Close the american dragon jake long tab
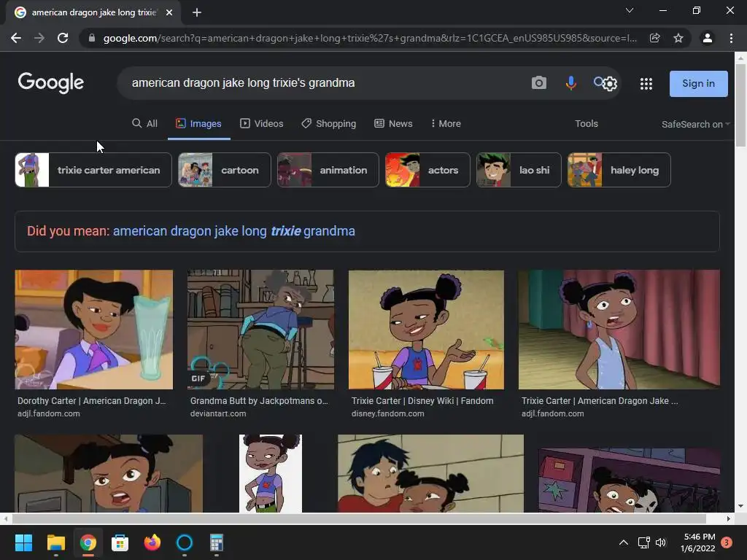747x560 pixels. pyautogui.click(x=169, y=12)
